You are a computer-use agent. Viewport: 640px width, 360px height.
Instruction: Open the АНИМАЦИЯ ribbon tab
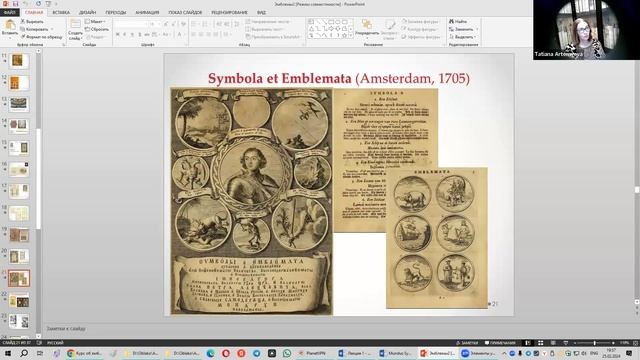[x=147, y=12]
